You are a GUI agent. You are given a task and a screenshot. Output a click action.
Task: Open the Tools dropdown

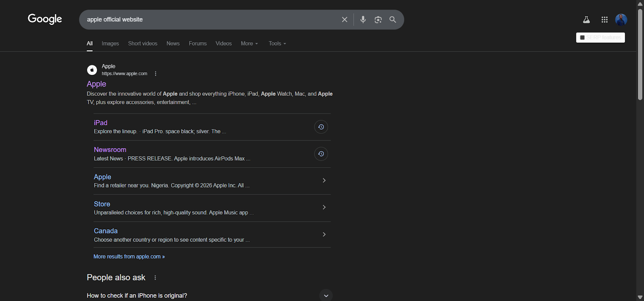(x=277, y=43)
